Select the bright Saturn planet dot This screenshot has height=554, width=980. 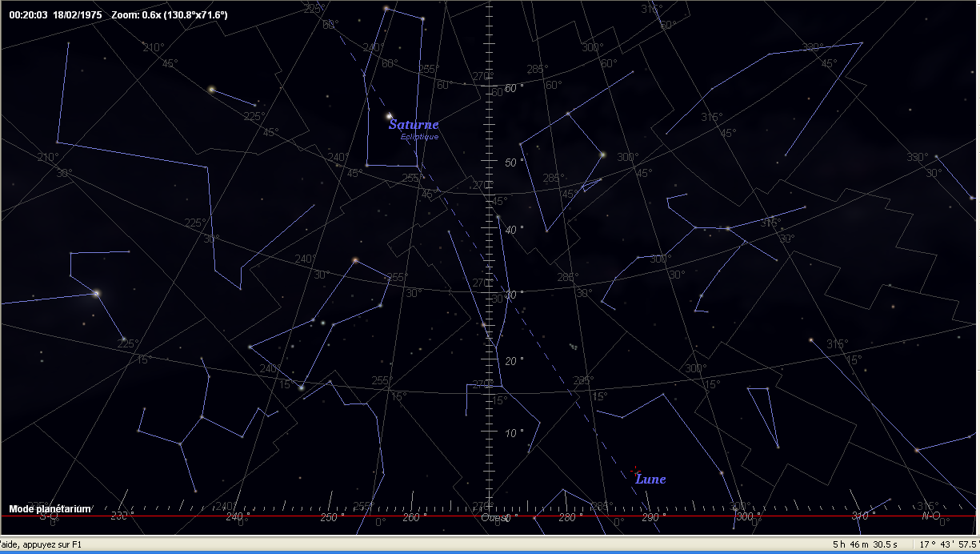pyautogui.click(x=390, y=115)
